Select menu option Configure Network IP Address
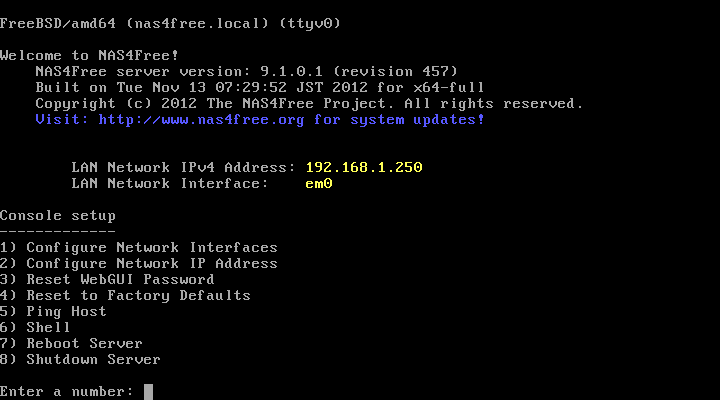Image resolution: width=720 pixels, height=400 pixels. point(139,264)
